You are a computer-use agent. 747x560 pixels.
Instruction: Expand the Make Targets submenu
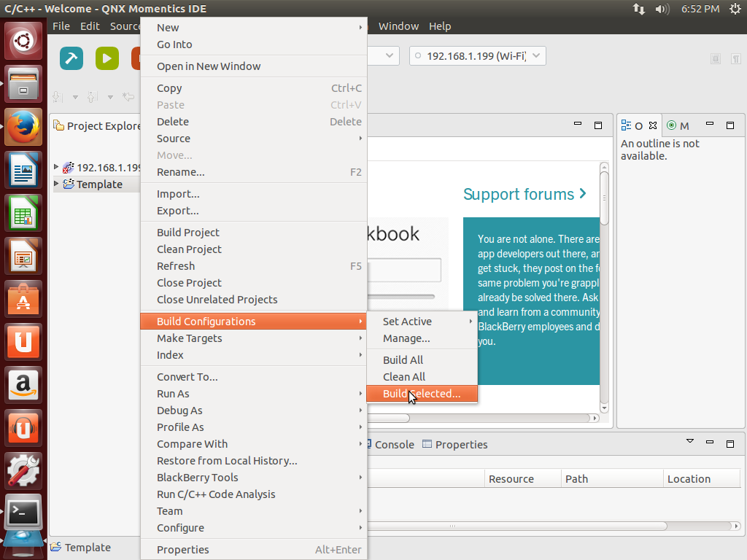click(254, 338)
